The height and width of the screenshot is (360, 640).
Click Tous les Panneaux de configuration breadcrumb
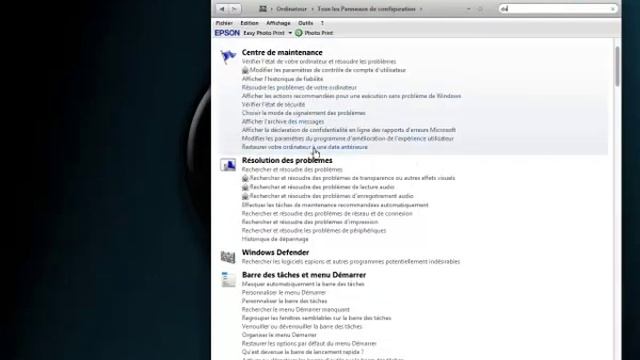(366, 9)
